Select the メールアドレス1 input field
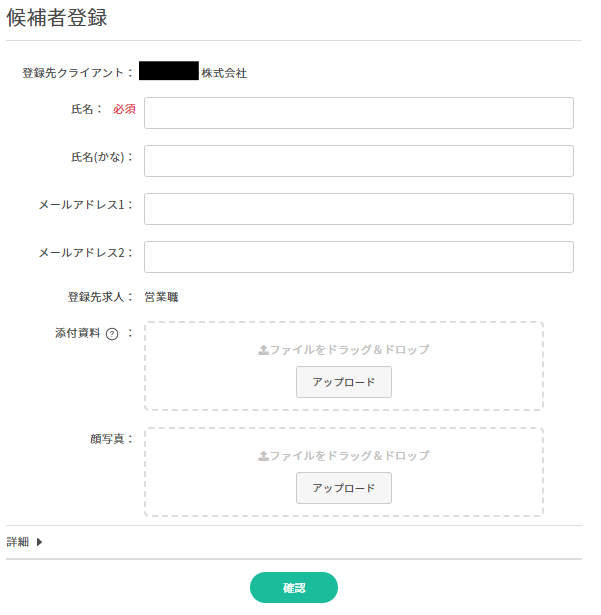The image size is (601, 615). point(358,209)
